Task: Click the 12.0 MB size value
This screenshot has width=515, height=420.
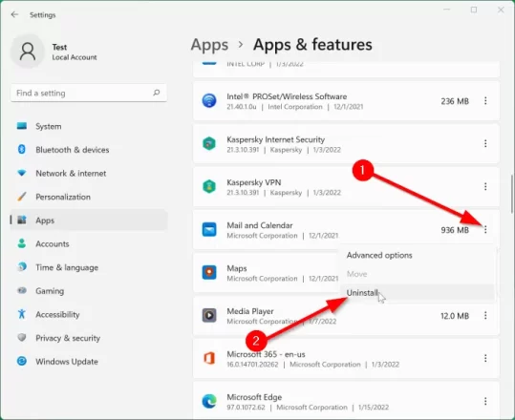Action: (x=455, y=316)
